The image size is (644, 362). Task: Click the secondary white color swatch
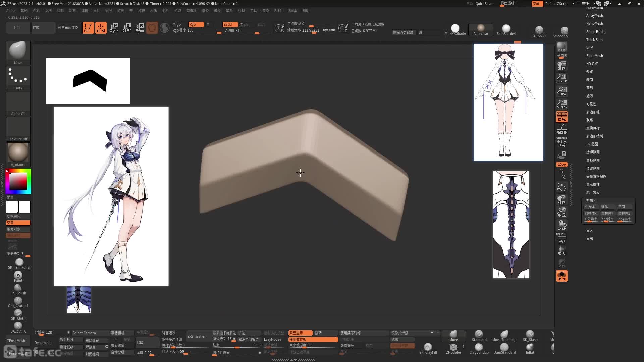coord(24,207)
